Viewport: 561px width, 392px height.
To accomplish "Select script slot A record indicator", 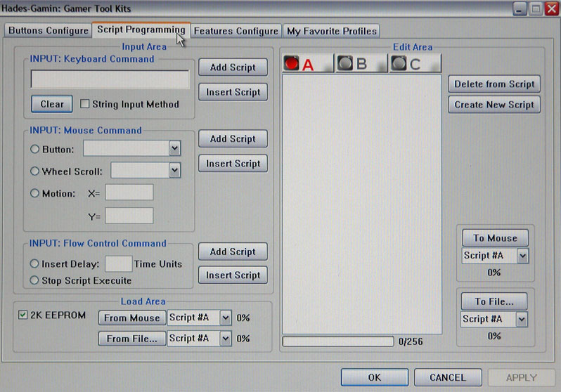I will [x=292, y=63].
